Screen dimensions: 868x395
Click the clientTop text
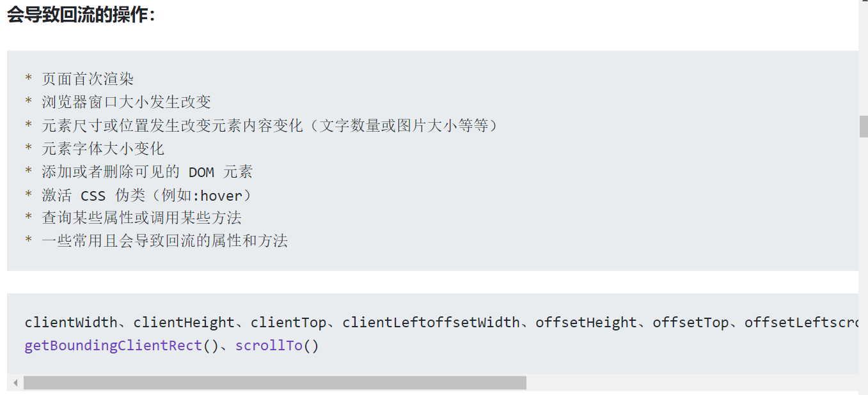tap(288, 323)
